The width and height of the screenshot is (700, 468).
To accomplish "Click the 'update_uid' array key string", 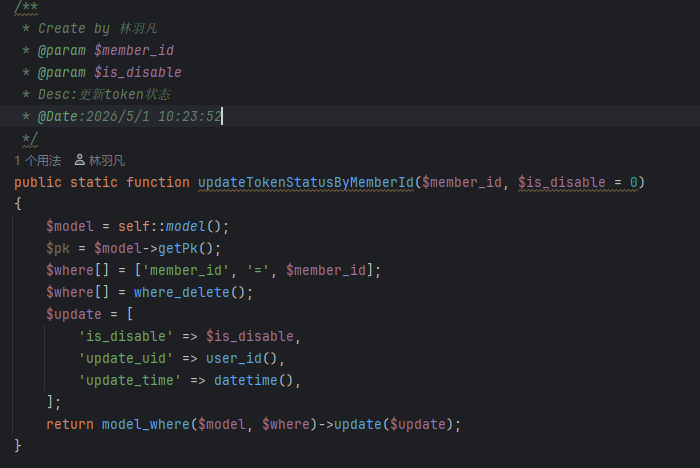I will pyautogui.click(x=125, y=358).
